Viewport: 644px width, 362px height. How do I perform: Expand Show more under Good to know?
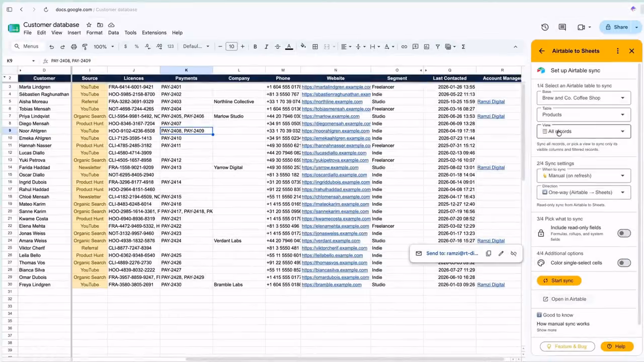pyautogui.click(x=546, y=330)
